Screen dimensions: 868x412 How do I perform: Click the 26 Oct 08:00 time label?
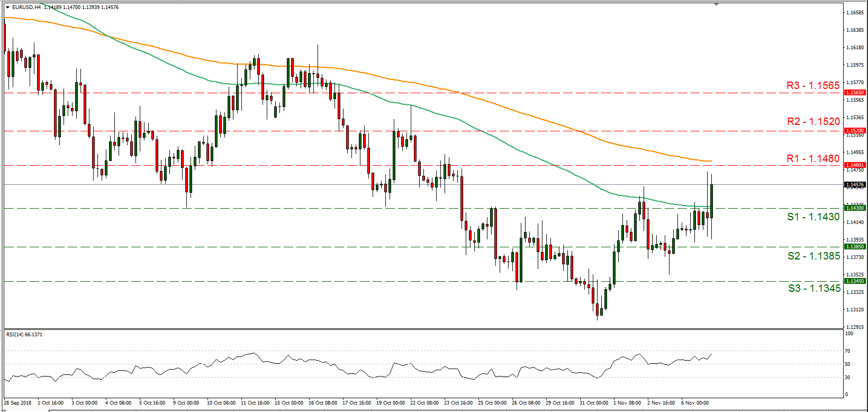[x=526, y=403]
